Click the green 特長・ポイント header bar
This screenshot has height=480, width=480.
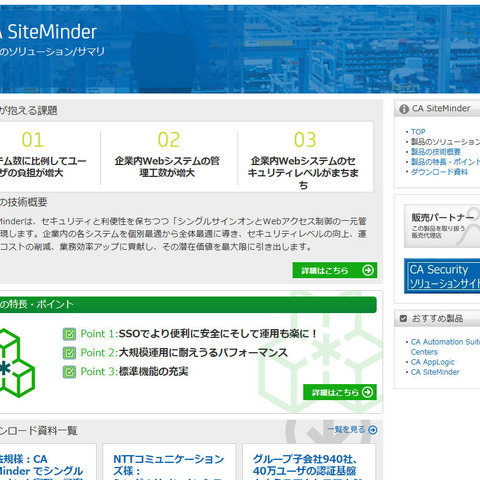(188, 304)
